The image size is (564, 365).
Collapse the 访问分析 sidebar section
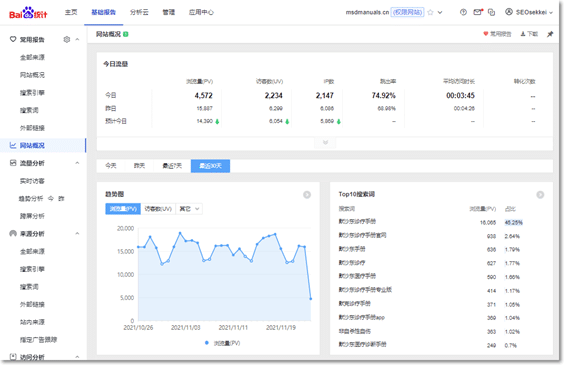77,357
